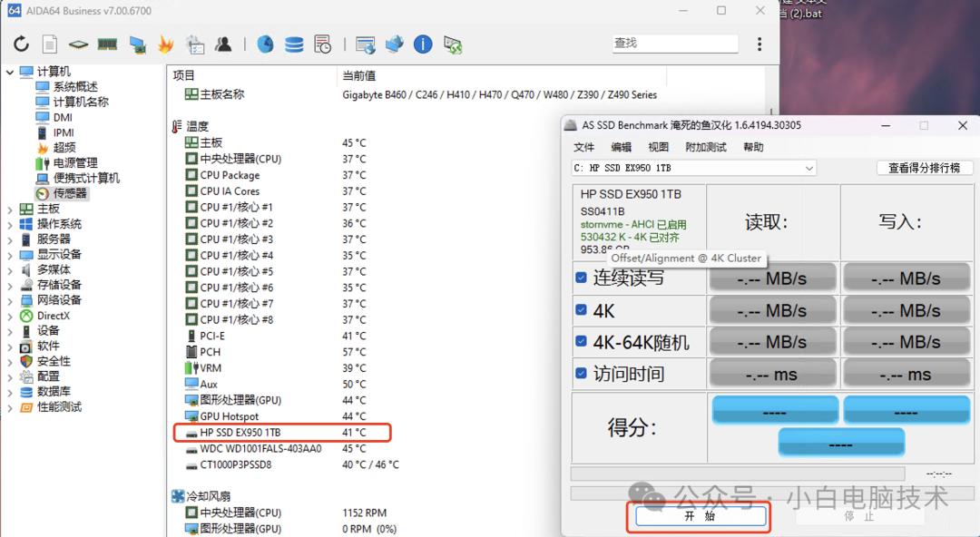Screen dimensions: 980x537
Task: Select the HP SSD EX950 1TB sensor row
Action: pyautogui.click(x=282, y=433)
